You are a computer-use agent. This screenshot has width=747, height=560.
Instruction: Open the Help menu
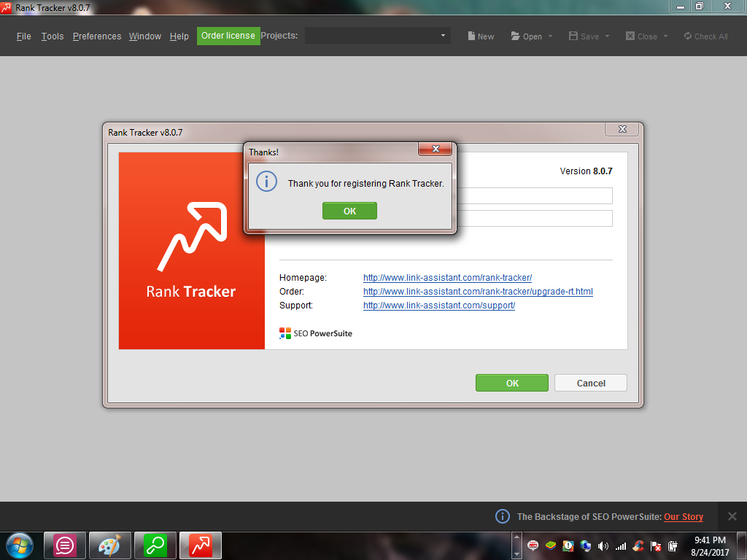click(179, 36)
